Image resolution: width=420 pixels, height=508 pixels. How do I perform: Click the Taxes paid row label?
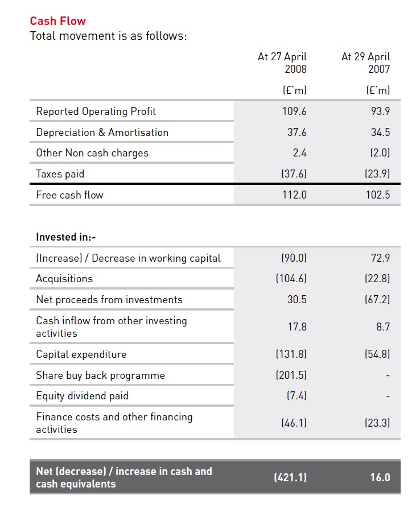pos(60,174)
